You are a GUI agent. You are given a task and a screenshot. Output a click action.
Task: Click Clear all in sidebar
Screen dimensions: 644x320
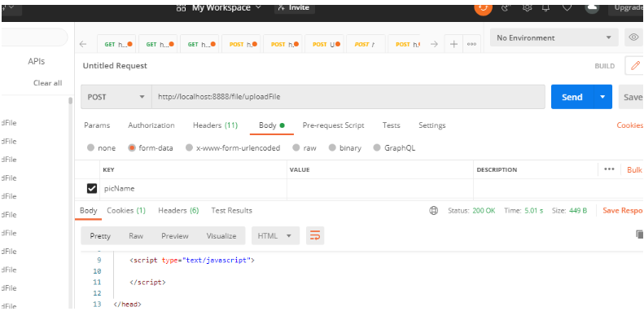pyautogui.click(x=48, y=83)
